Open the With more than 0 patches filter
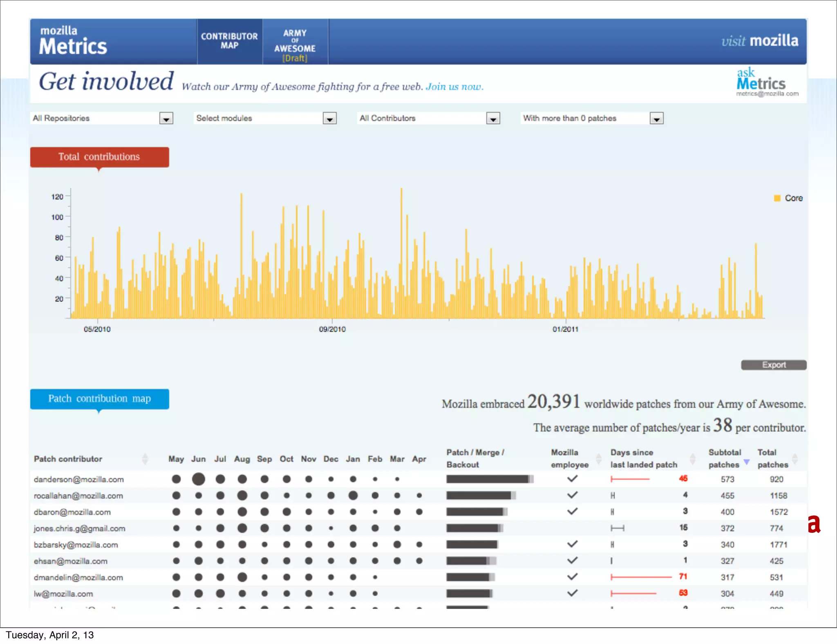 click(656, 119)
